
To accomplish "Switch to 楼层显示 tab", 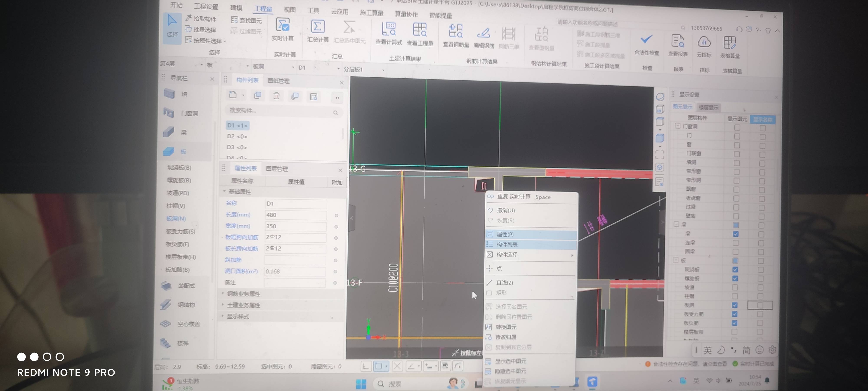I will point(708,107).
